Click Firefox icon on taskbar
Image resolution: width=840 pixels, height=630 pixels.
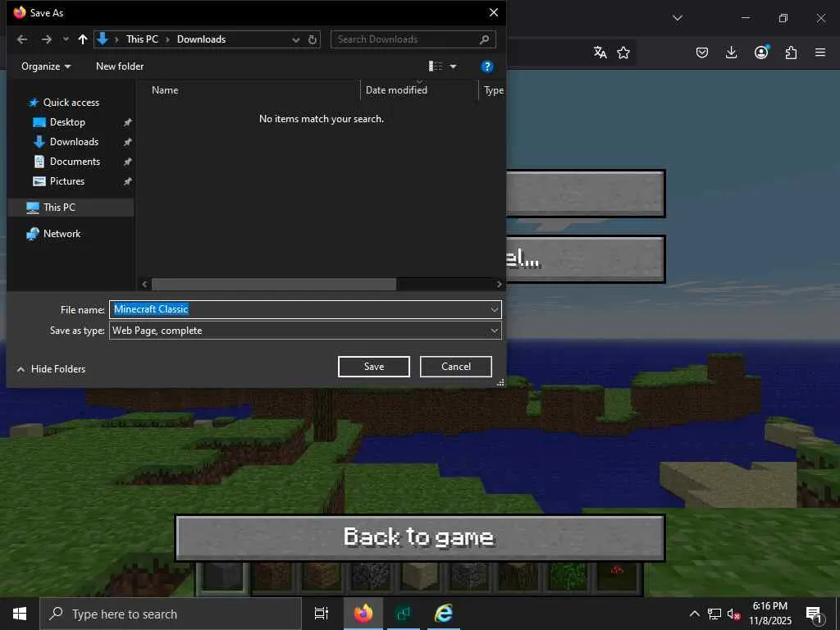[x=363, y=614]
